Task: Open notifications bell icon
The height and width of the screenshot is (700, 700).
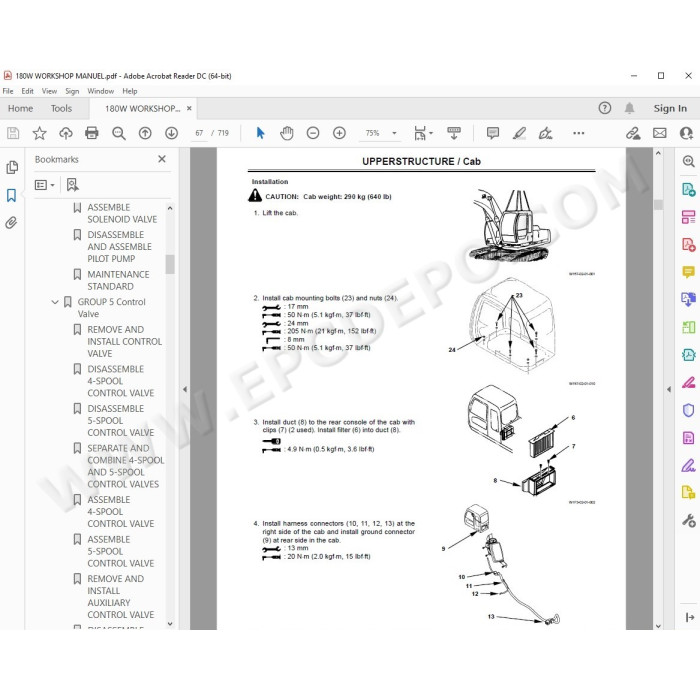Action: 629,108
